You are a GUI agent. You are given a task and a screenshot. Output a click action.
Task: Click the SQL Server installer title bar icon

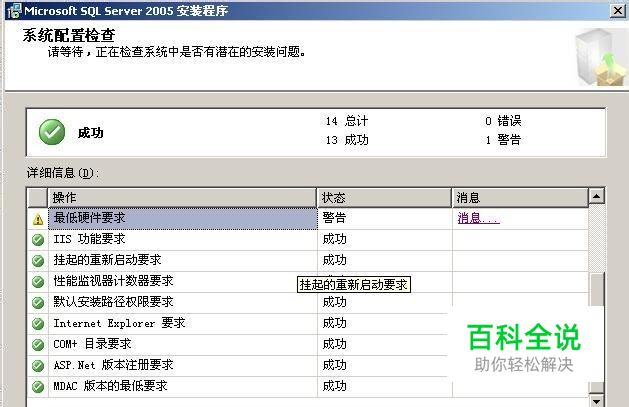coord(14,10)
